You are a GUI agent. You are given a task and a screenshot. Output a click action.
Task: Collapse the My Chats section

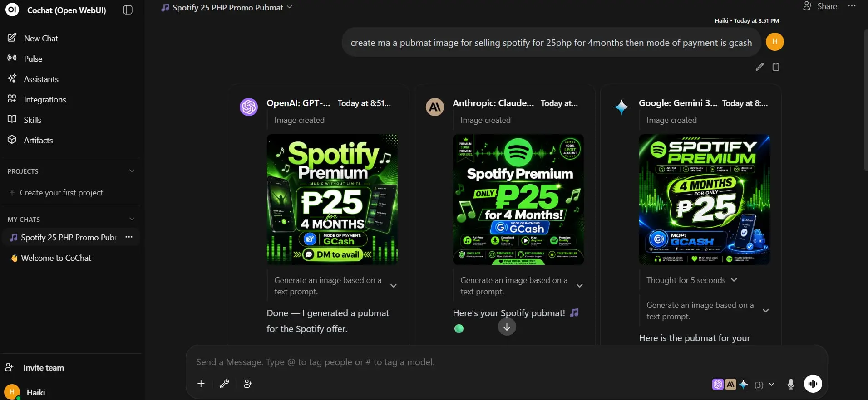[x=132, y=219]
